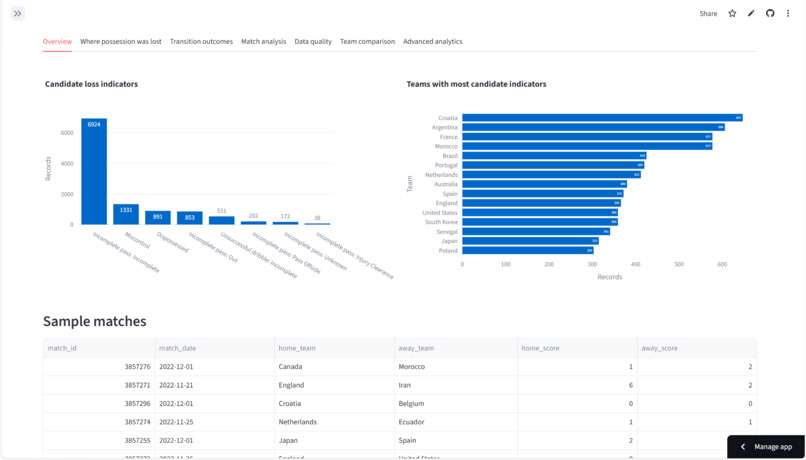
Task: Click the France bar in teams chart
Action: tap(587, 137)
